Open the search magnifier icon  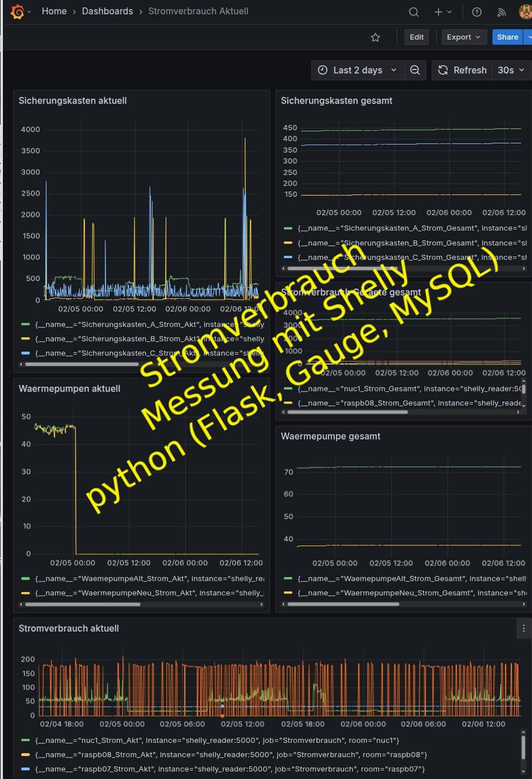pyautogui.click(x=413, y=11)
